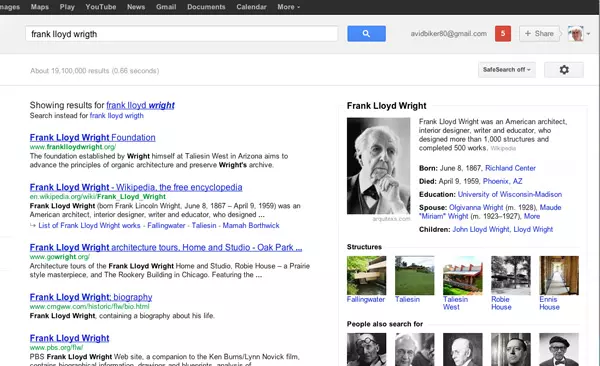Viewport: 600px width, 366px height.
Task: Open Maps in the top bar
Action: tap(40, 7)
